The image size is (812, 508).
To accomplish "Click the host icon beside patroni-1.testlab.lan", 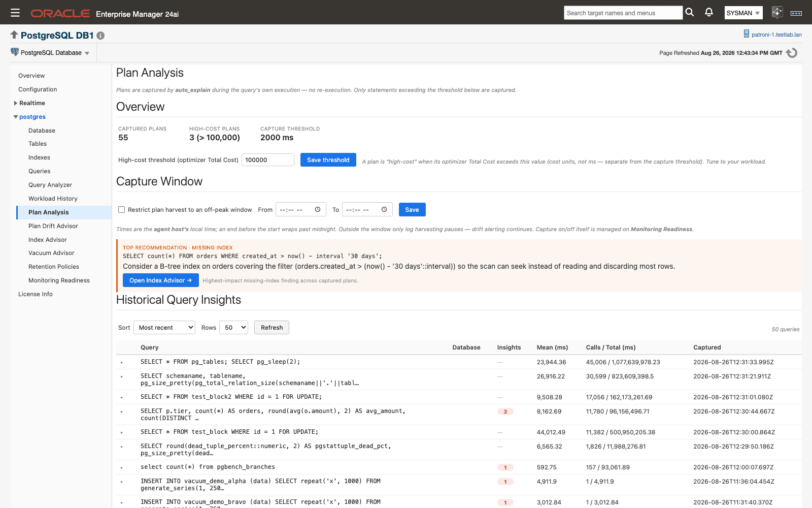I will pos(747,34).
